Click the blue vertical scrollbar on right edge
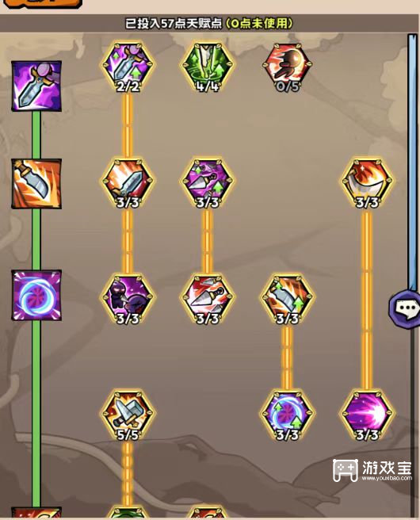 (413, 162)
